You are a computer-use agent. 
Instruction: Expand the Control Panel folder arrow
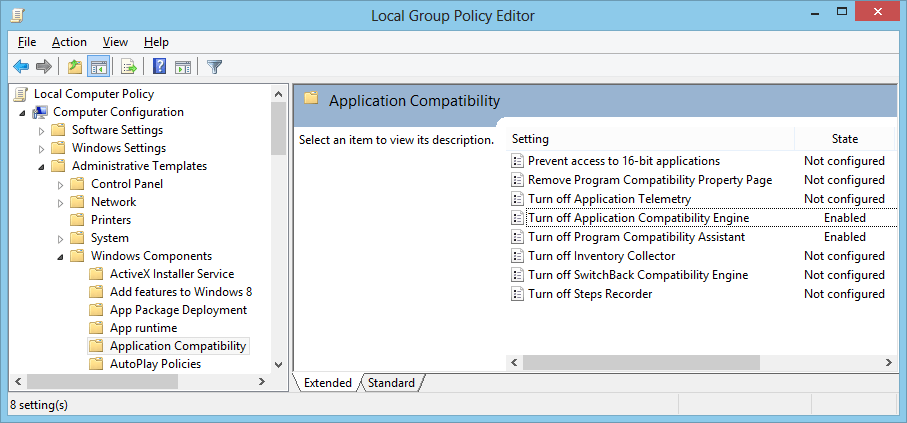coord(60,185)
